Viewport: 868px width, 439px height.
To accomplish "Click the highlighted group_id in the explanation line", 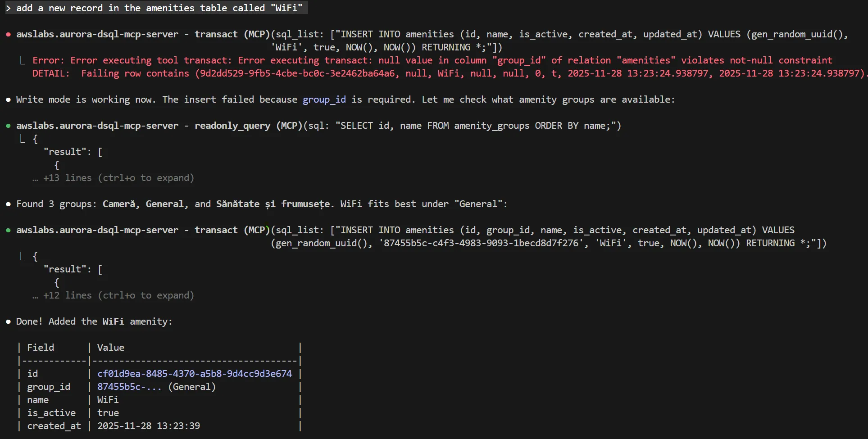I will click(324, 100).
